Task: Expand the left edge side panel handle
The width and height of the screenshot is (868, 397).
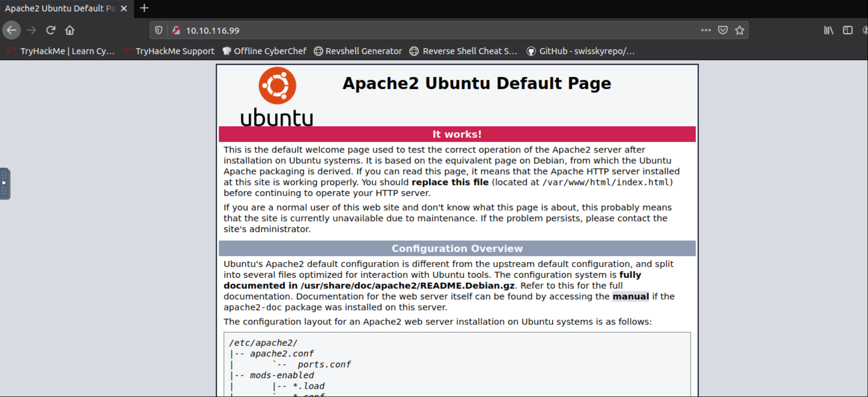Action: [4, 183]
